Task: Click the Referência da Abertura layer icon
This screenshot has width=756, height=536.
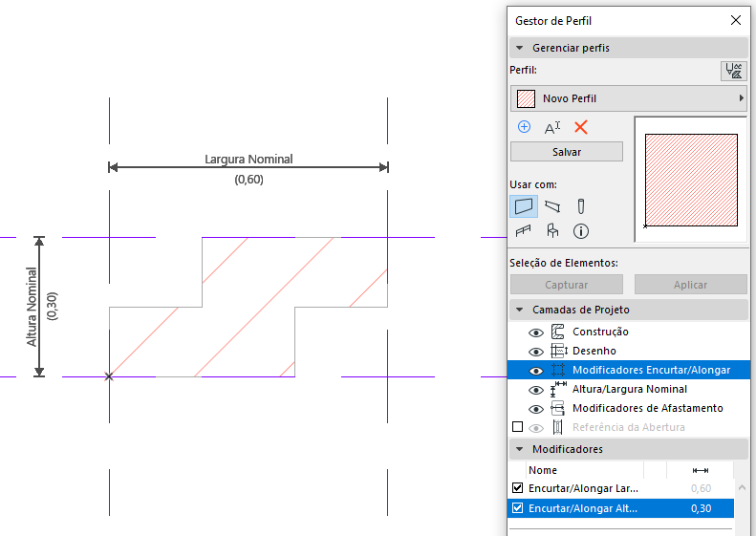Action: [x=558, y=427]
